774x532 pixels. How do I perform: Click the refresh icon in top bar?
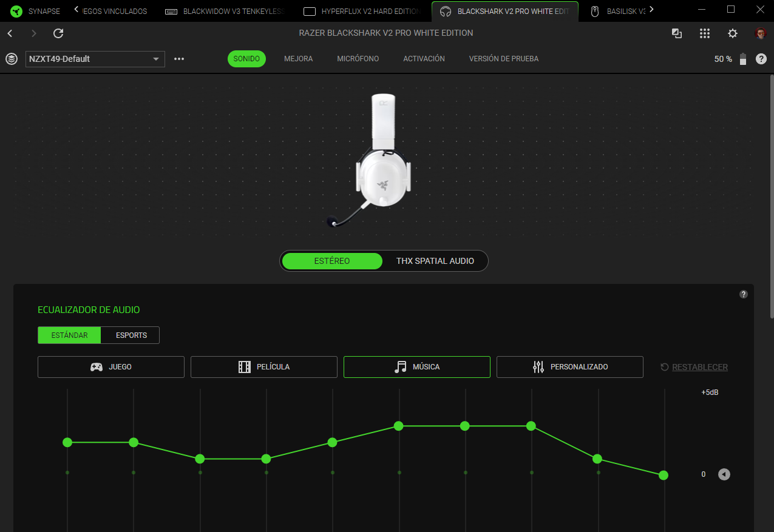(58, 33)
